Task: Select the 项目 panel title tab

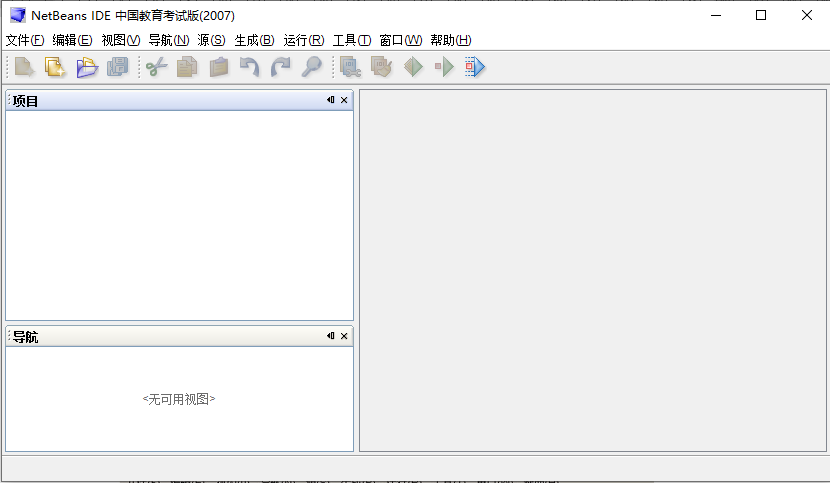Action: [25, 101]
